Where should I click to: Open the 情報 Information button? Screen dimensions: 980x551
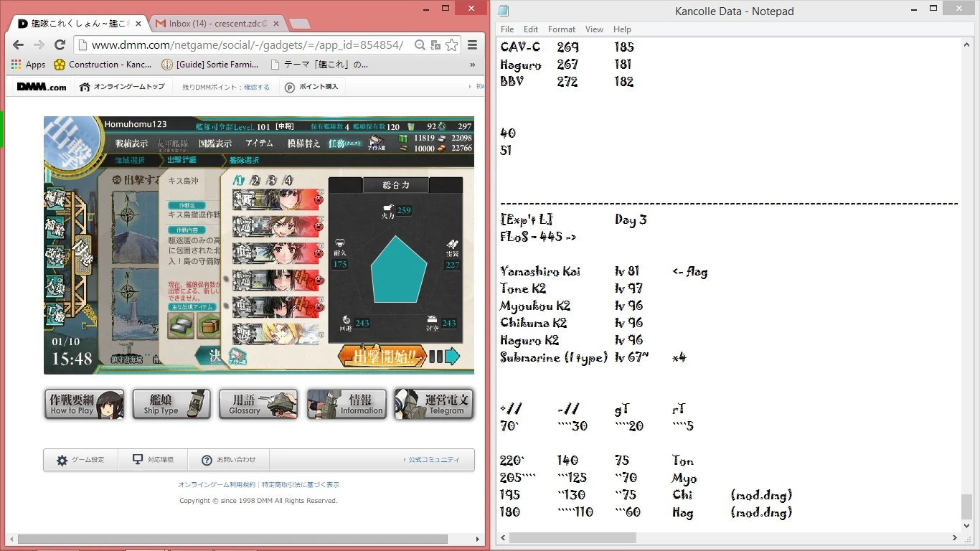tap(347, 405)
